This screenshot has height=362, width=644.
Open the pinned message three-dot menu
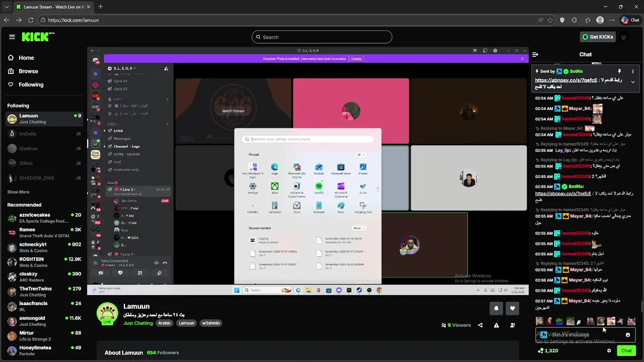click(633, 71)
